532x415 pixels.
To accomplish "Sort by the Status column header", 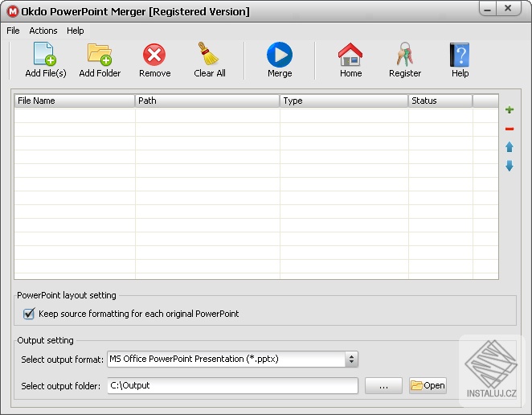I will 440,101.
